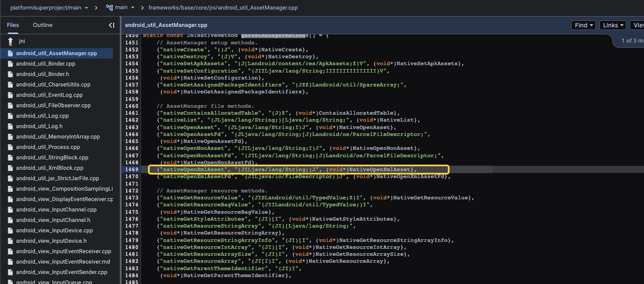Click the android_util_AssetManager.cpp title above the code
This screenshot has width=644, height=284.
point(166,25)
